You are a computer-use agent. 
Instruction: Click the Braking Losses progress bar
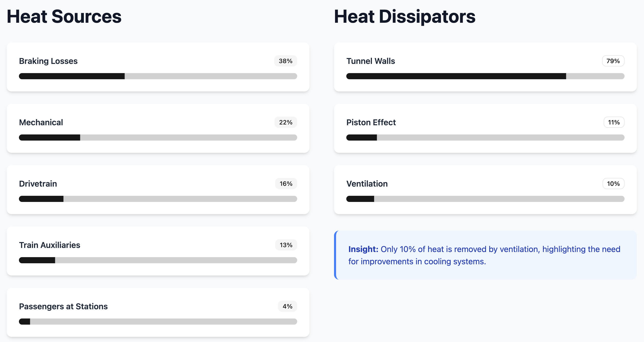[x=158, y=76]
